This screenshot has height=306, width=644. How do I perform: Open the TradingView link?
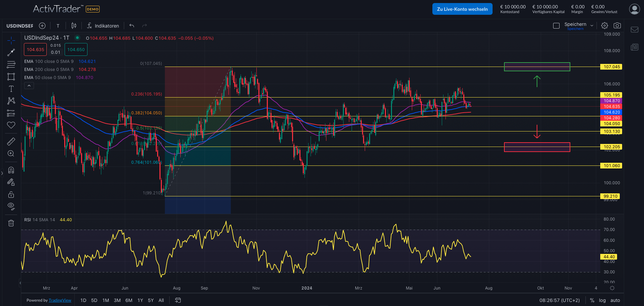60,300
